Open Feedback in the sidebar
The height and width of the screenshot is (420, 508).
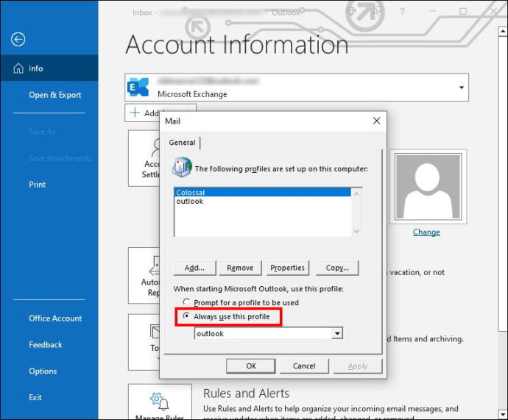(46, 345)
